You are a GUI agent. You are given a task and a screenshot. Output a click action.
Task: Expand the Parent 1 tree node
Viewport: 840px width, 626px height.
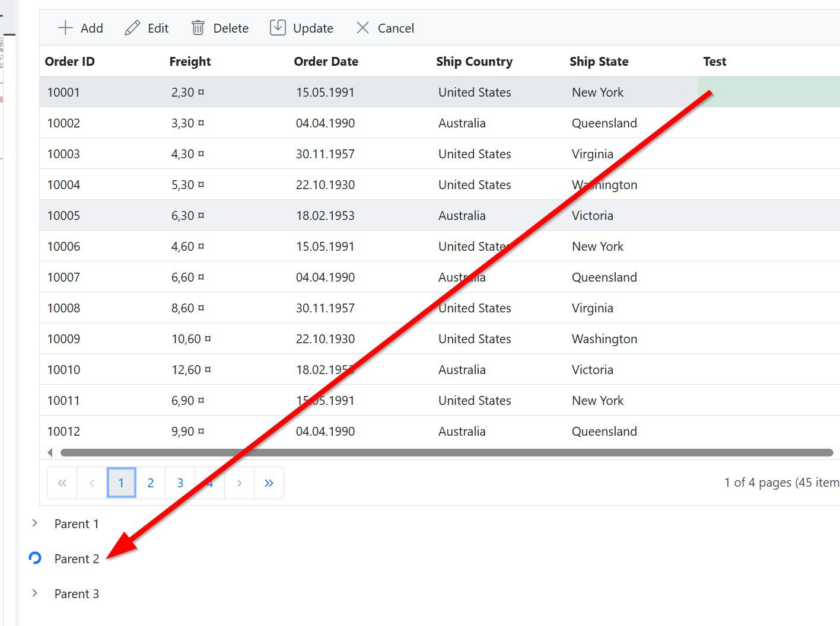(35, 523)
